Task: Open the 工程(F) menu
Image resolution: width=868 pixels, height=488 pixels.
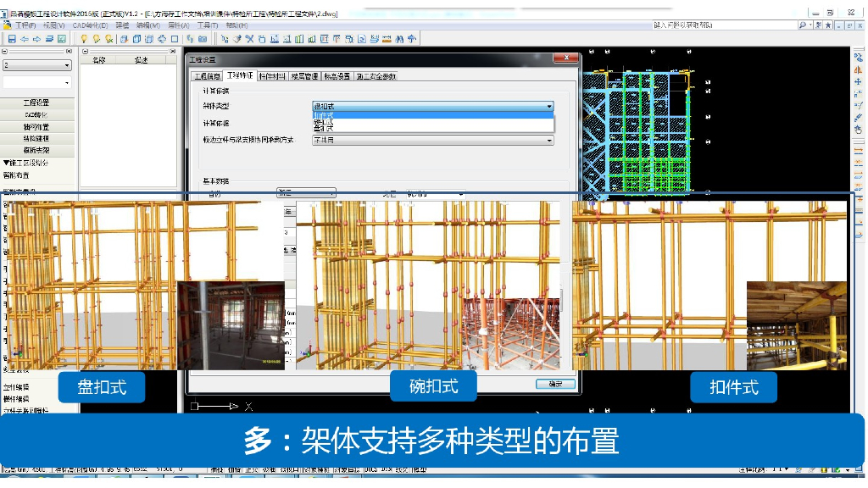Action: click(x=25, y=25)
